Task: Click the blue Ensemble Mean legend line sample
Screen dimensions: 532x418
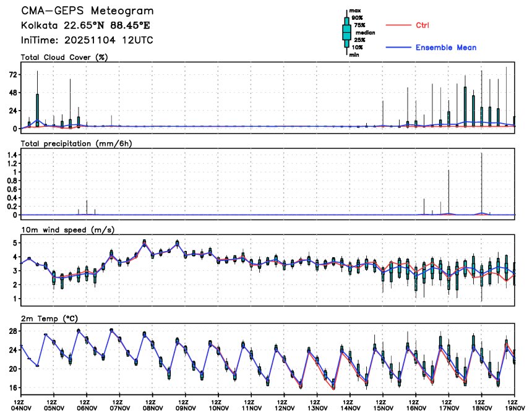Action: 398,48
